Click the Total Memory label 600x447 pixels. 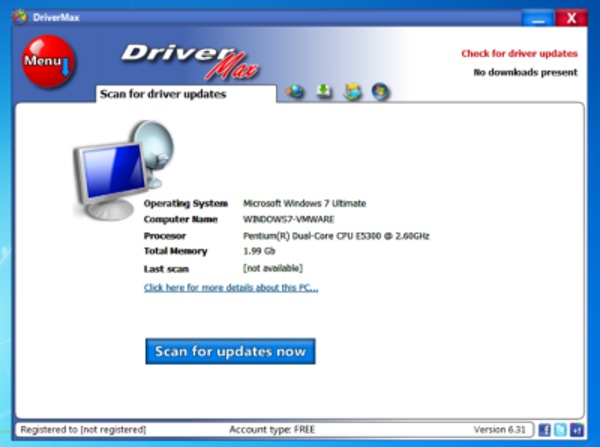tap(175, 251)
